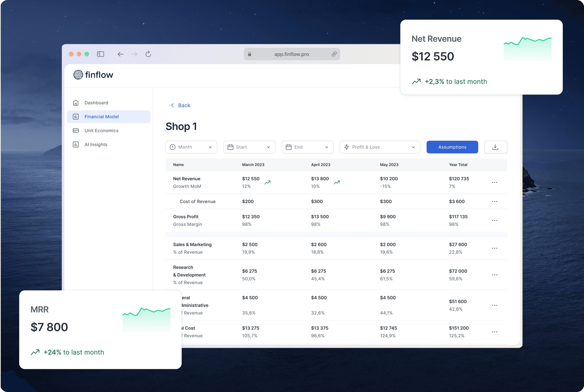Click the March 2023 revenue trend arrow
584x392 pixels.
(267, 182)
